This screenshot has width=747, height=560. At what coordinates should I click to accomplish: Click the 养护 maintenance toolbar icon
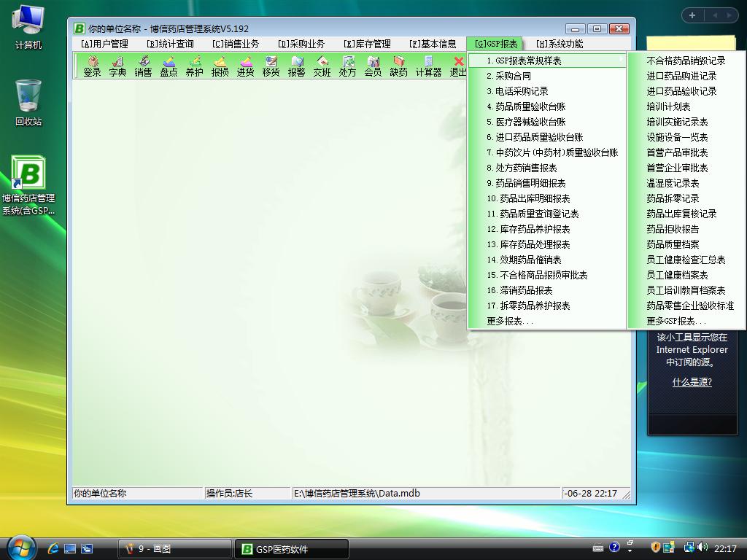194,66
